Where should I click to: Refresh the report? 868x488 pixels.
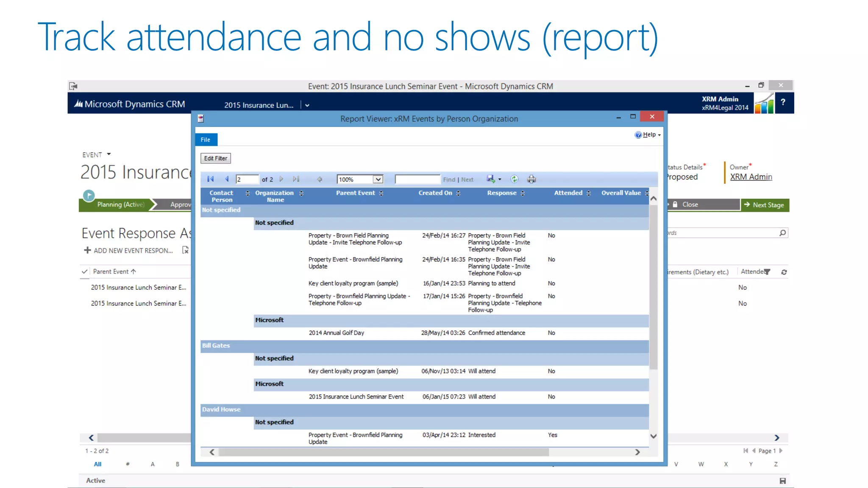[514, 179]
